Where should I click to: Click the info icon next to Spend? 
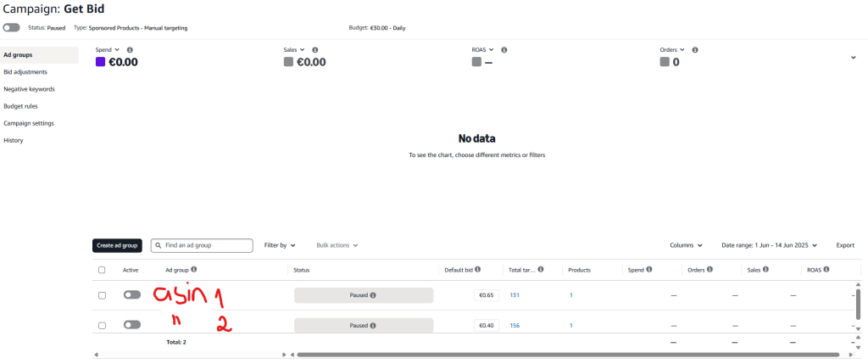click(130, 50)
